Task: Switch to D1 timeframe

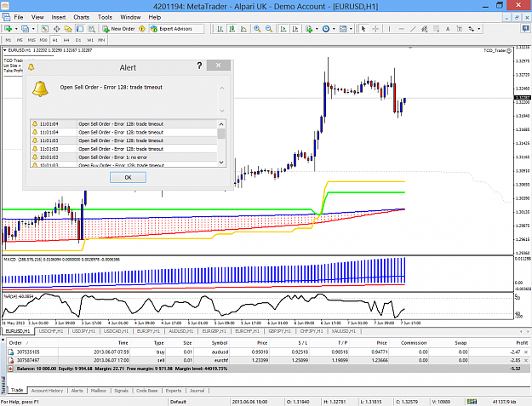Action: tap(78, 40)
